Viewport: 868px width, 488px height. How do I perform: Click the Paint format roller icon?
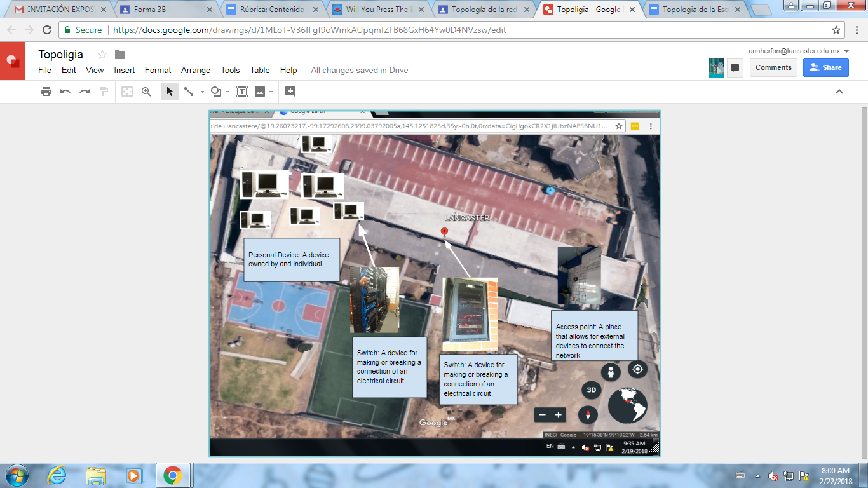tap(104, 91)
